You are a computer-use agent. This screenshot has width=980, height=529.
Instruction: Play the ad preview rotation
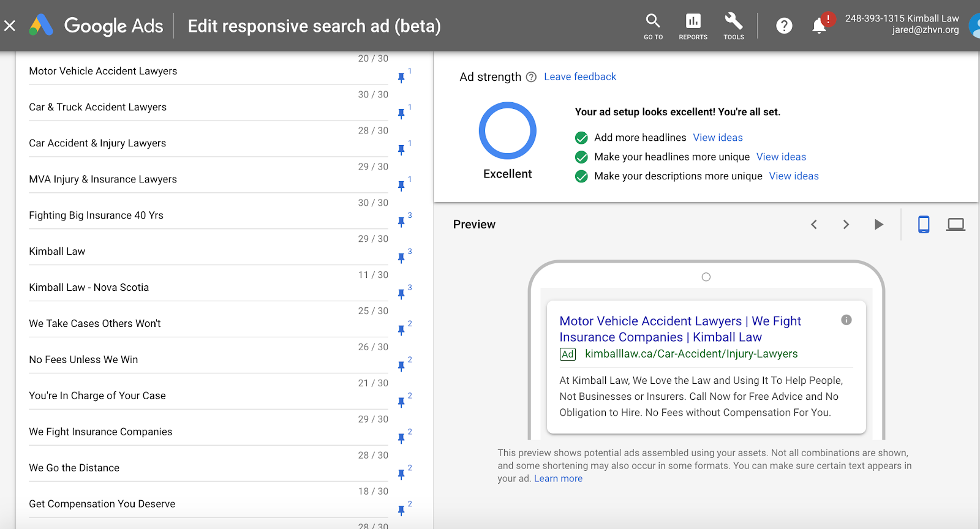tap(879, 225)
